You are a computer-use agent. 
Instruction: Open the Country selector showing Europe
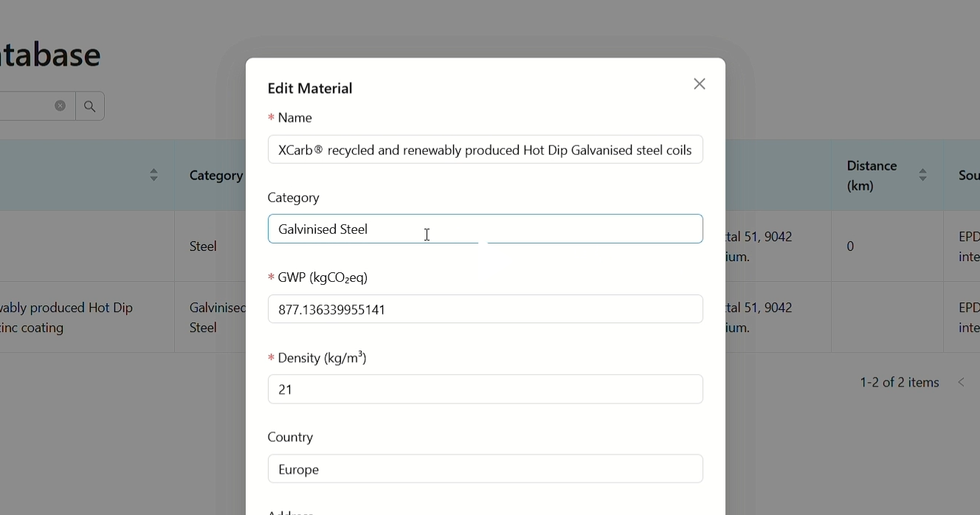point(485,469)
